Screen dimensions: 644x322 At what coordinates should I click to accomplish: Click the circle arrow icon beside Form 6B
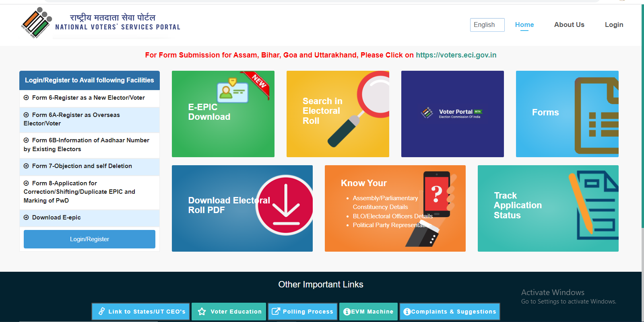coord(26,140)
